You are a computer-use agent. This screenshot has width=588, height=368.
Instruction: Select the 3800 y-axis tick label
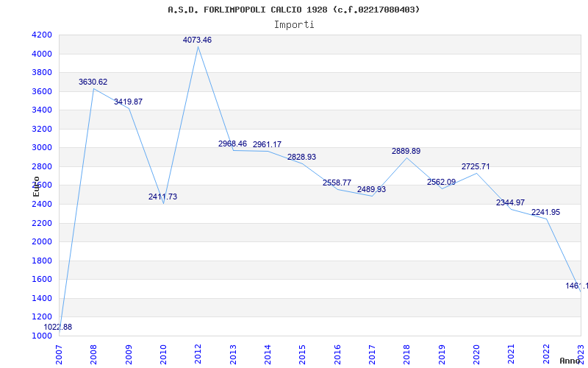pyautogui.click(x=42, y=72)
